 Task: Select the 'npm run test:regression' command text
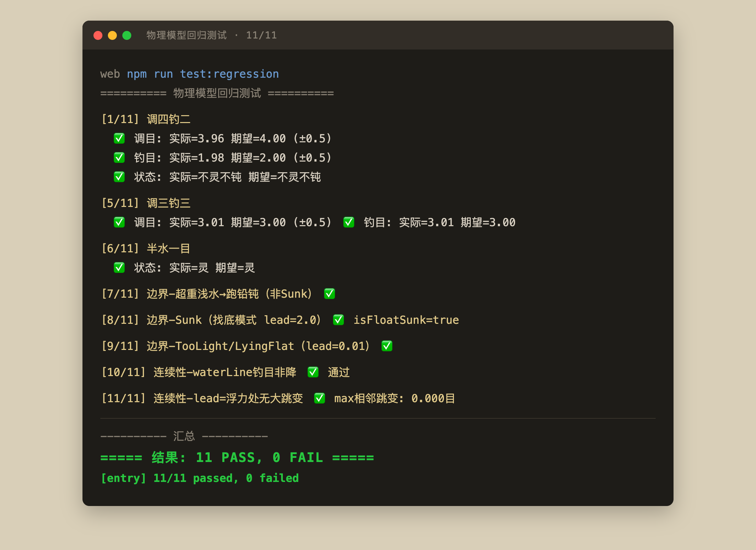(203, 74)
